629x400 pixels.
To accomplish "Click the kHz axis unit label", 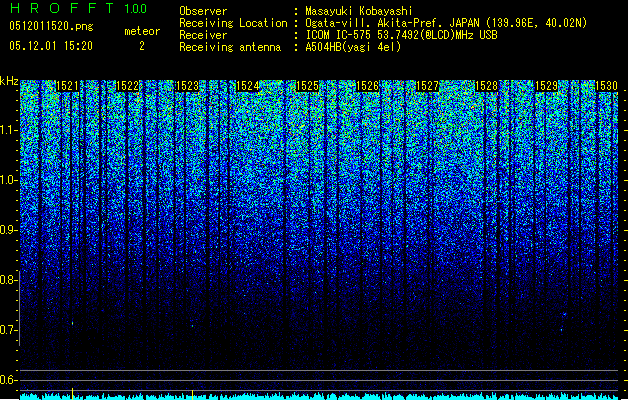I will coord(9,81).
